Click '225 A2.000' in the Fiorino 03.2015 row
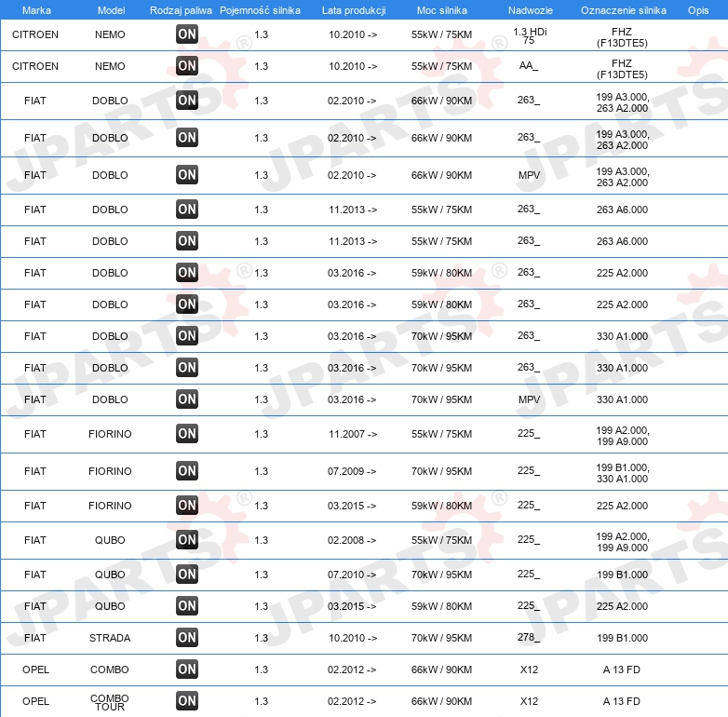This screenshot has width=728, height=717. tap(622, 506)
